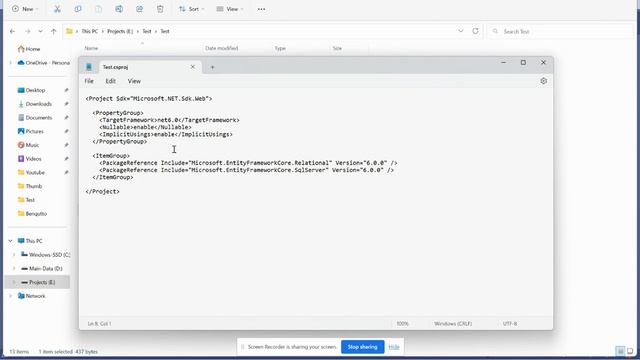Open Thumb folder in navigation pane

click(x=30, y=186)
